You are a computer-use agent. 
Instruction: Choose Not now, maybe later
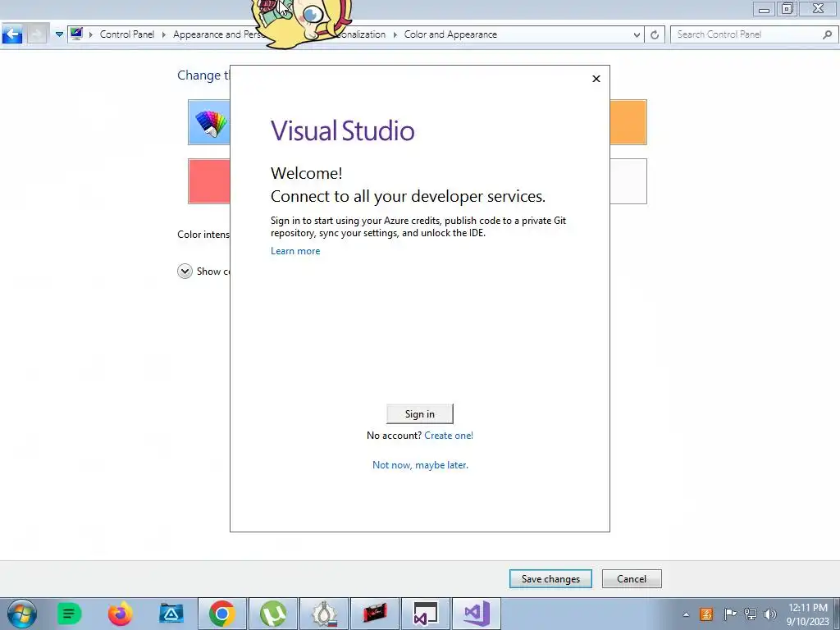[x=420, y=465]
